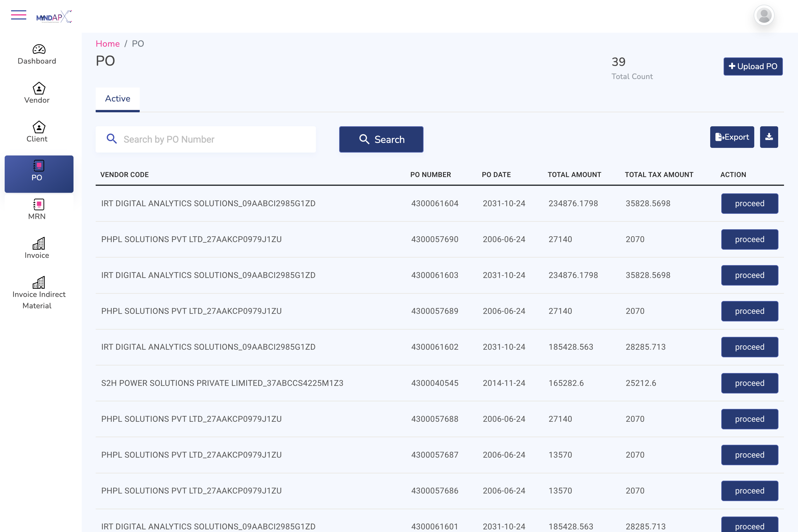The width and height of the screenshot is (798, 532).
Task: Open the user profile avatar
Action: pos(764,15)
